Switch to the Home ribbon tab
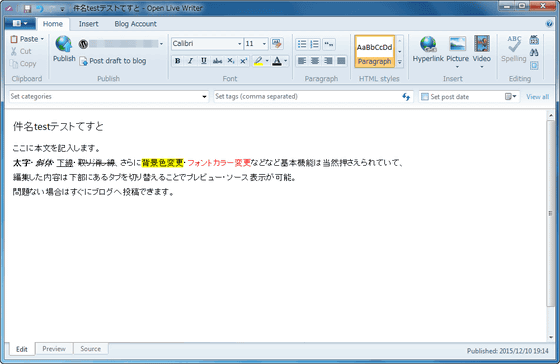560x364 pixels. [x=52, y=24]
